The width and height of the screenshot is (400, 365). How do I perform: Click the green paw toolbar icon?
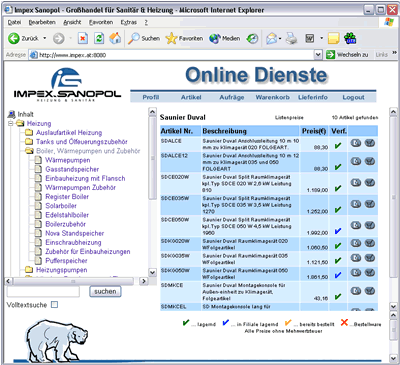(x=350, y=38)
